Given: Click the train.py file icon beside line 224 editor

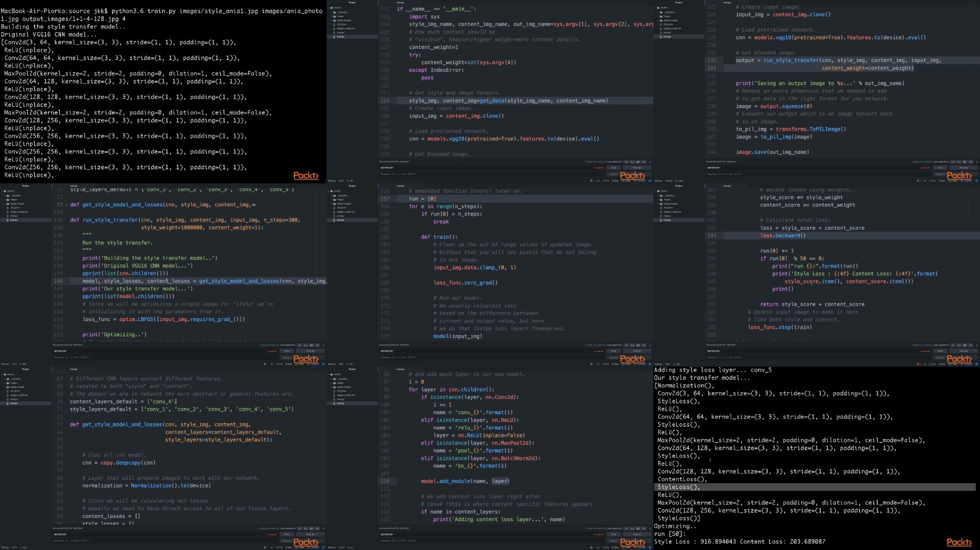Looking at the screenshot, I should [335, 36].
